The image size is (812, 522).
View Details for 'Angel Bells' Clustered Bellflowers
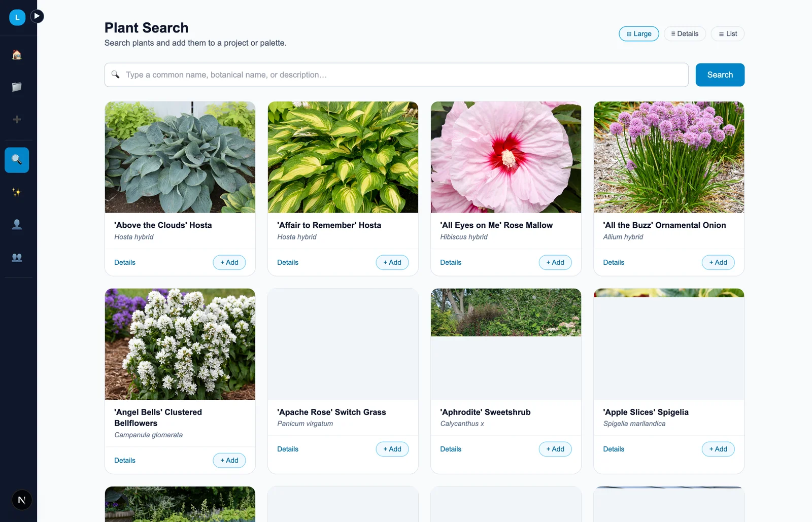tap(125, 460)
